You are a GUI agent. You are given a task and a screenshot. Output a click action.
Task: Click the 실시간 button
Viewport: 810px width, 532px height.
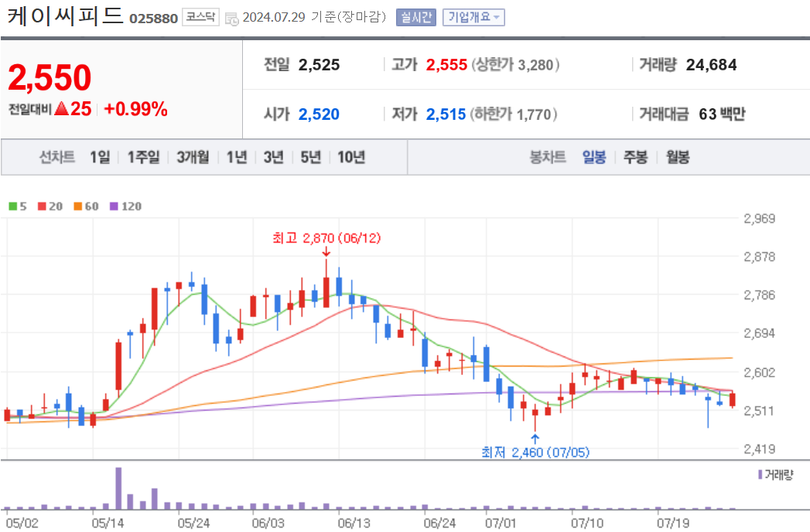coord(416,18)
